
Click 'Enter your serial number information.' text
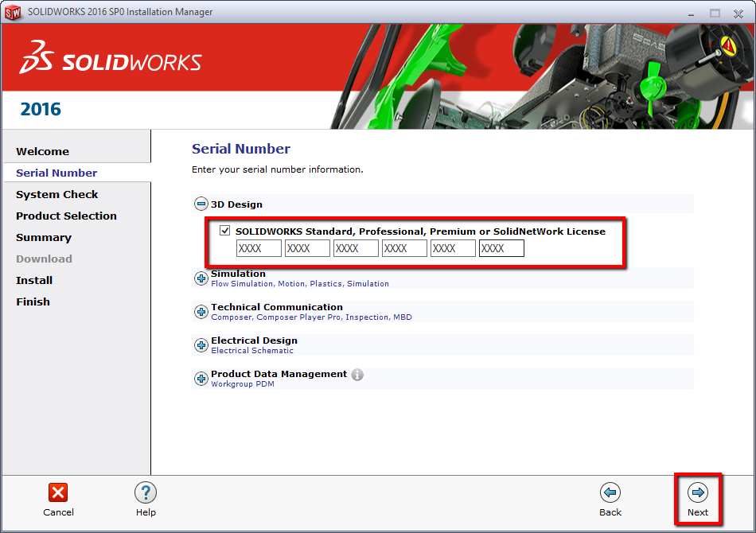[278, 169]
